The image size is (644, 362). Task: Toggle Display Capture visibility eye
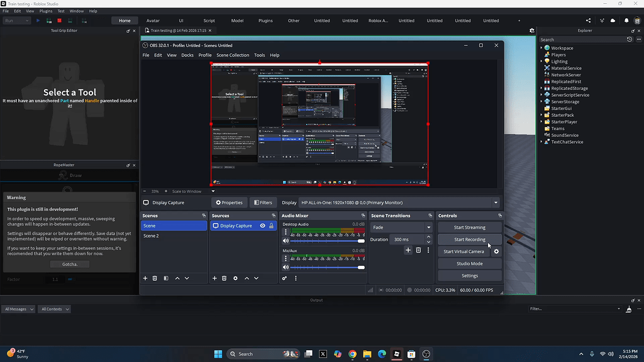click(x=262, y=226)
